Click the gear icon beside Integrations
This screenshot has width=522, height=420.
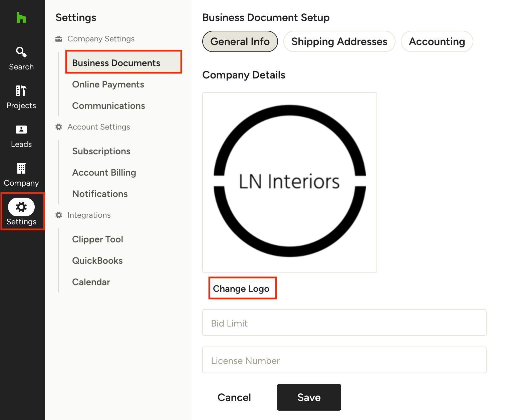tap(59, 215)
